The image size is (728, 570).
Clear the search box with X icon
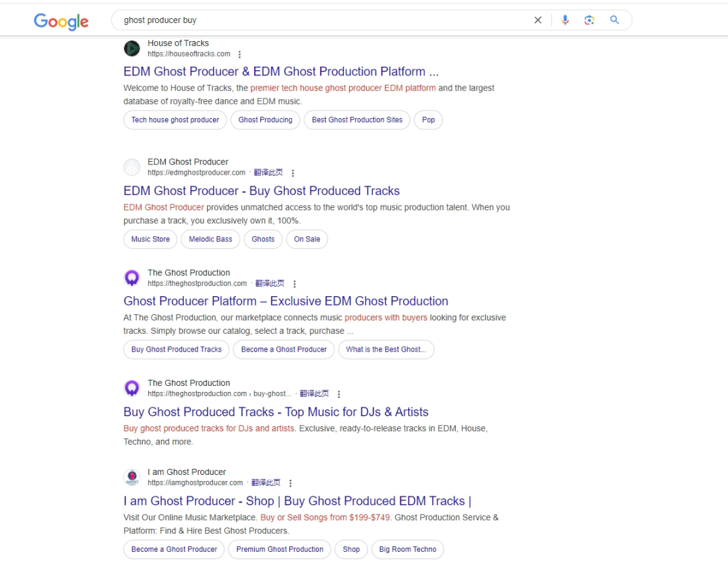pyautogui.click(x=538, y=20)
